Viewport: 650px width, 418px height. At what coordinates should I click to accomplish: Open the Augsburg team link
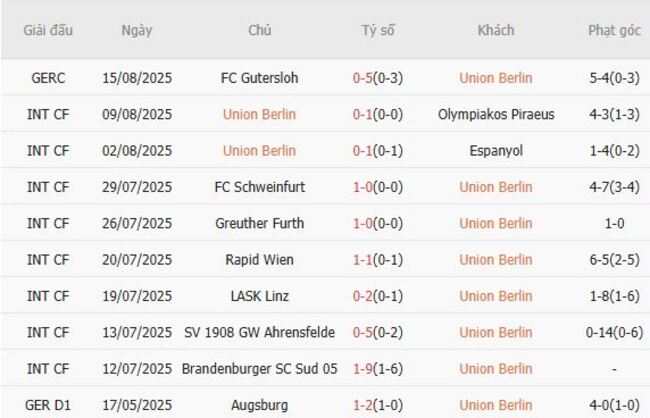(259, 405)
